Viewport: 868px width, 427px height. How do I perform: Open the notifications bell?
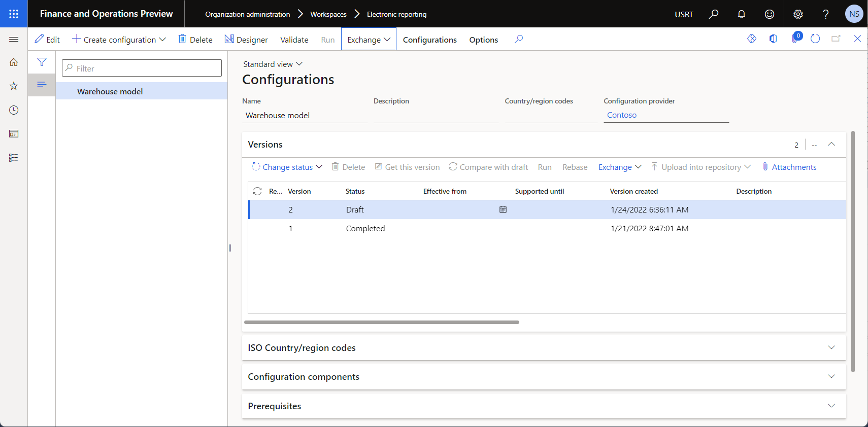(x=742, y=14)
